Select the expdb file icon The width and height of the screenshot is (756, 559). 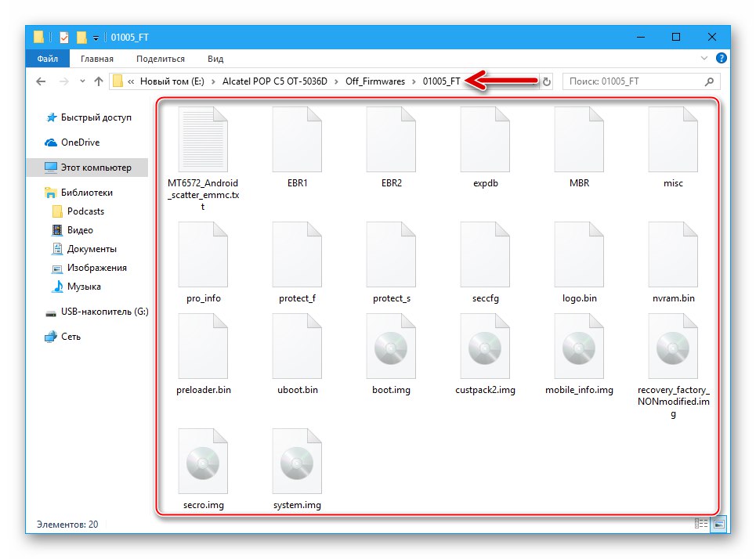(x=485, y=139)
